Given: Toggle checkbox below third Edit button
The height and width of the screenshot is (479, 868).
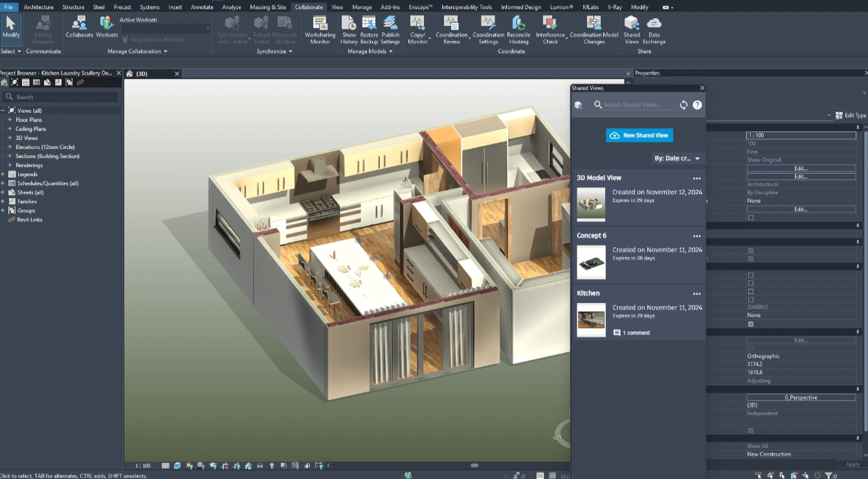Looking at the screenshot, I should pyautogui.click(x=750, y=217).
